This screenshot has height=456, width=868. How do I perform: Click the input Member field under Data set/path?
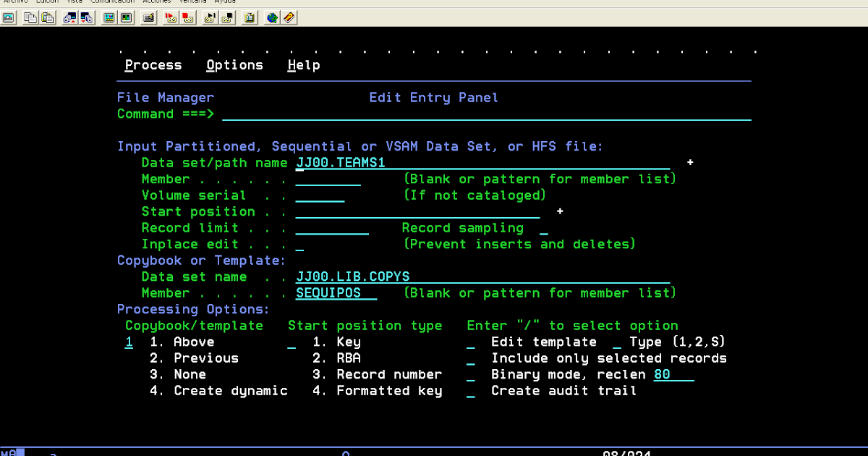(328, 179)
